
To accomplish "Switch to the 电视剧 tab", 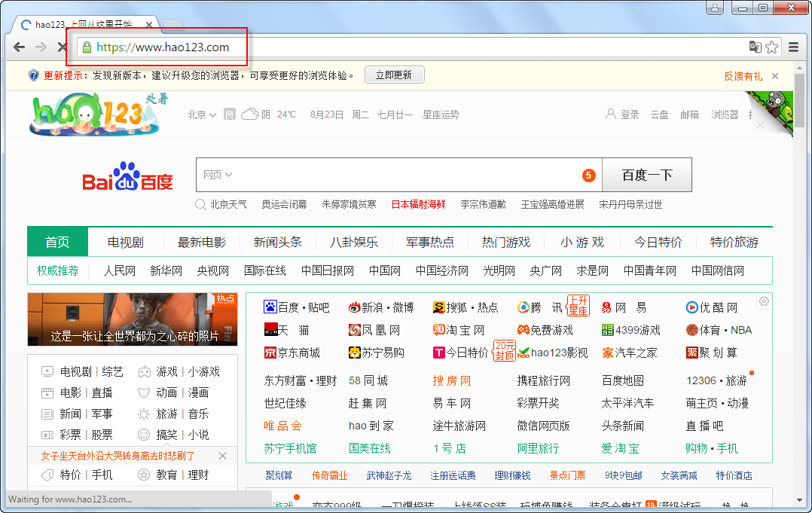I will [x=125, y=242].
